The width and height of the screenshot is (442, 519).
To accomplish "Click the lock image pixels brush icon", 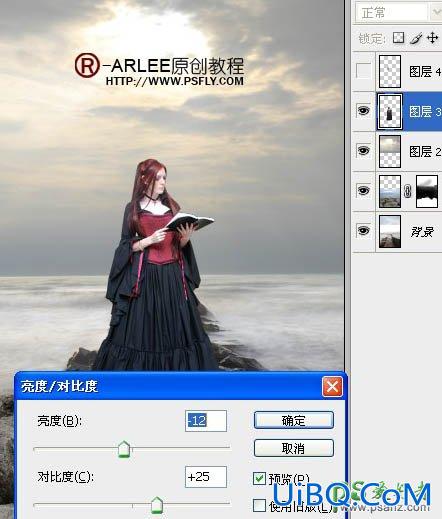I will tap(416, 38).
